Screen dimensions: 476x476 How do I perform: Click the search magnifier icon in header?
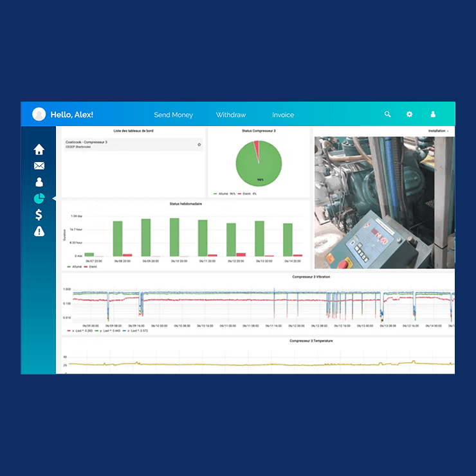coord(388,114)
